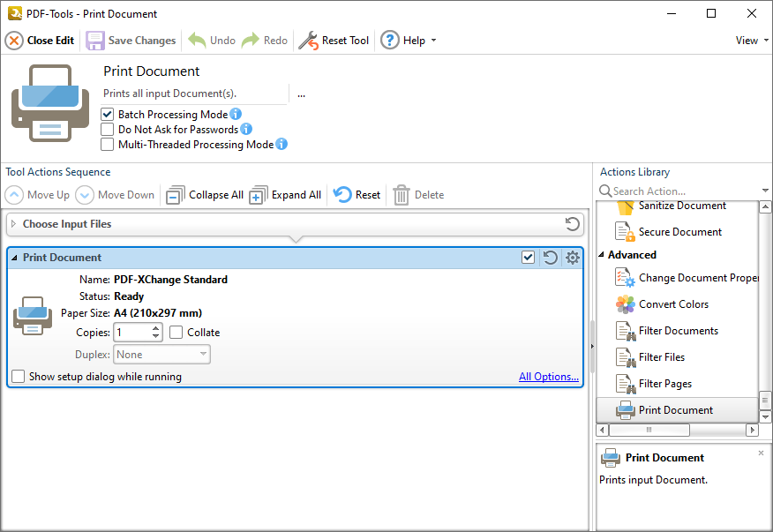
Task: Click the Expand All icon
Action: click(258, 195)
